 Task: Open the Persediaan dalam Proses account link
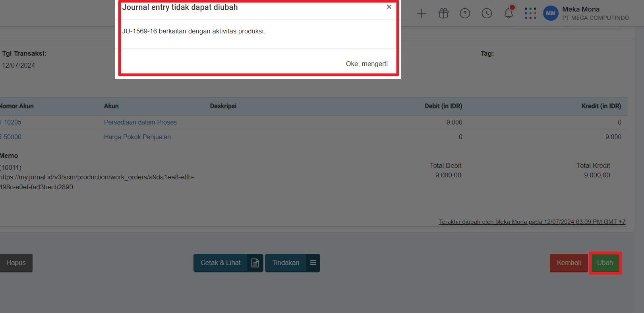pos(140,122)
